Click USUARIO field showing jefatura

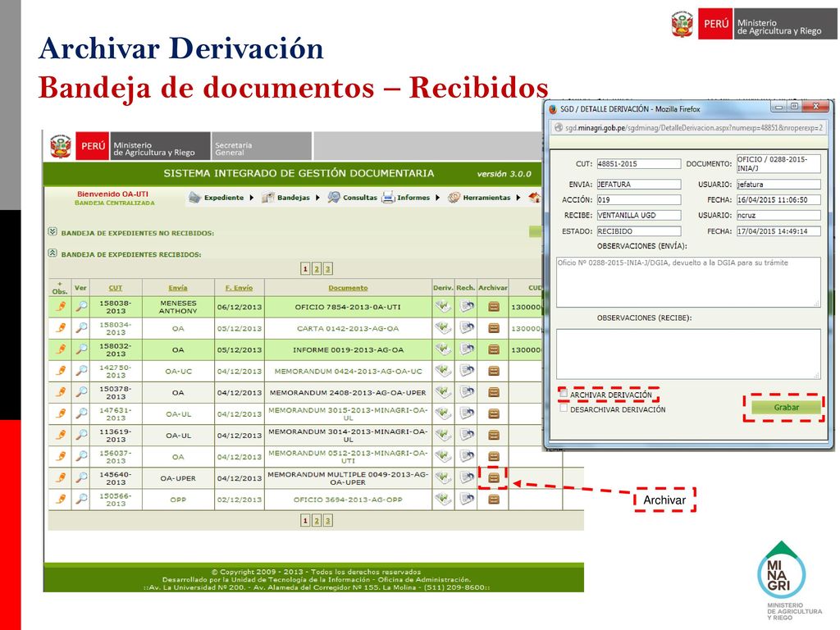778,185
